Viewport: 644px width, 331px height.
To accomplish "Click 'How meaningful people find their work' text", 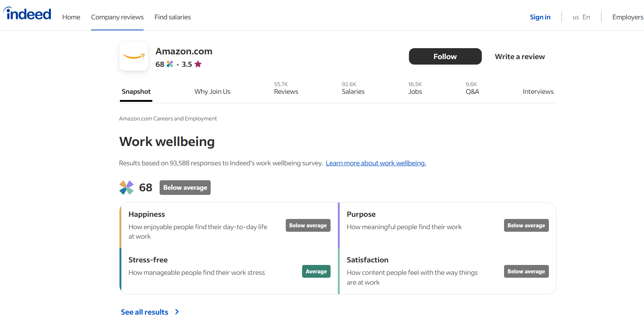I will pyautogui.click(x=404, y=227).
